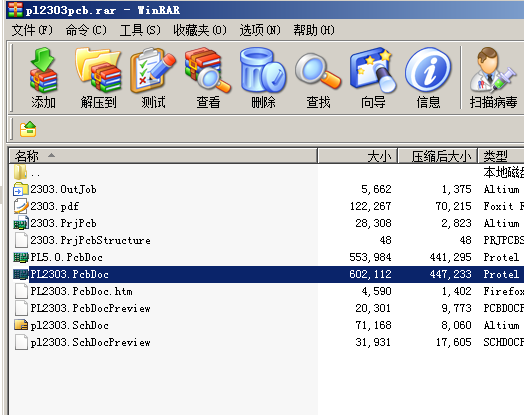Sort by 类型 column header

click(x=501, y=156)
